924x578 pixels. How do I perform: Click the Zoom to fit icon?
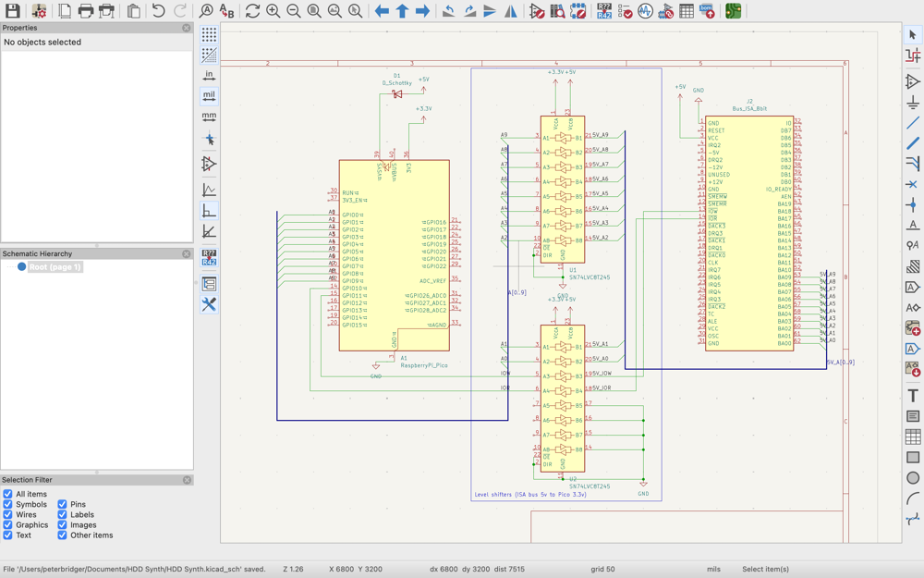(x=314, y=11)
